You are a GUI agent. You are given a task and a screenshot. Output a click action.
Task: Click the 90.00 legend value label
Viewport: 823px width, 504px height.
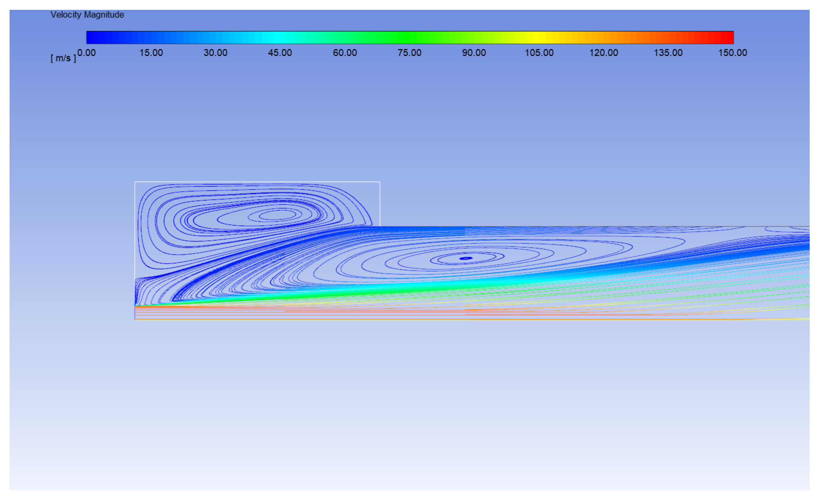474,53
